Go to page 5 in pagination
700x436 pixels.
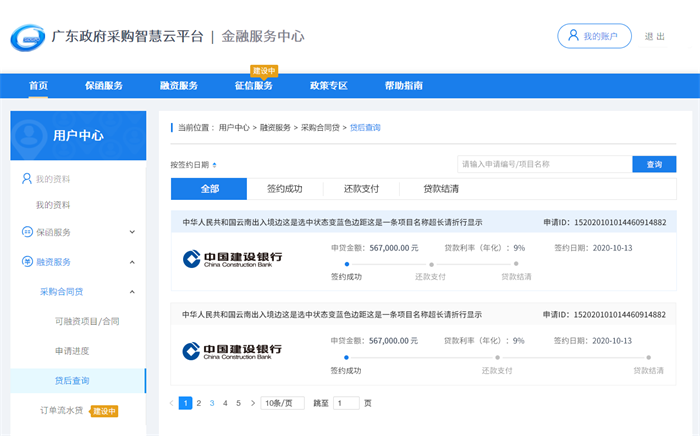coord(238,403)
